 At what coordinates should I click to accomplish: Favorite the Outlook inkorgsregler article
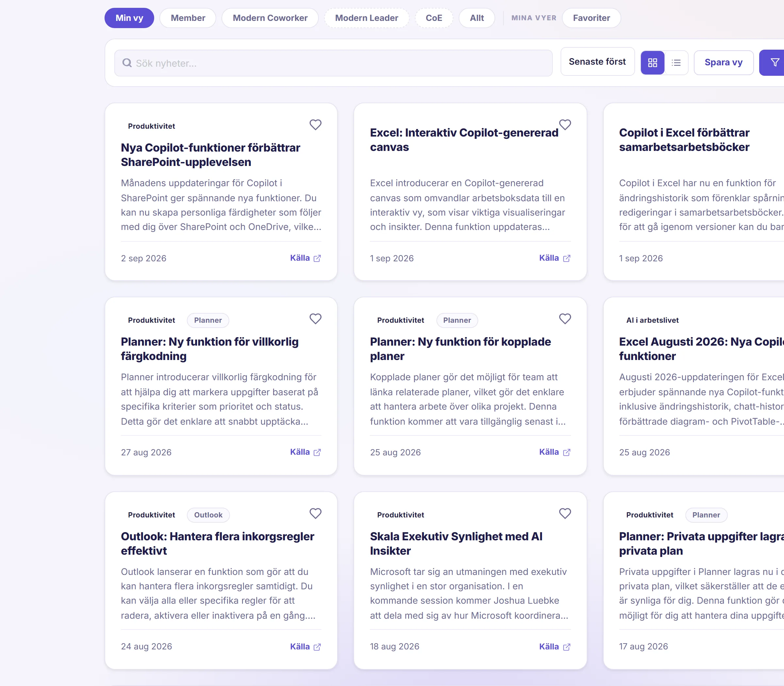(x=316, y=513)
